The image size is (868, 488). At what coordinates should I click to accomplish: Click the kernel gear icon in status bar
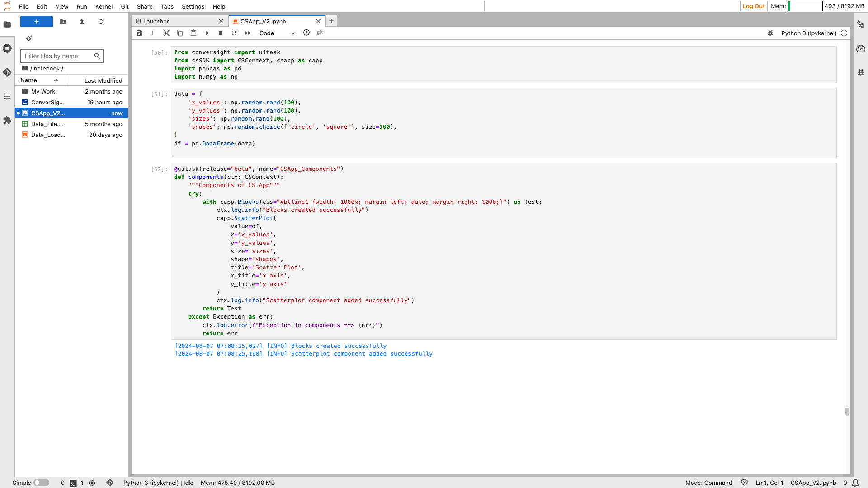point(92,483)
